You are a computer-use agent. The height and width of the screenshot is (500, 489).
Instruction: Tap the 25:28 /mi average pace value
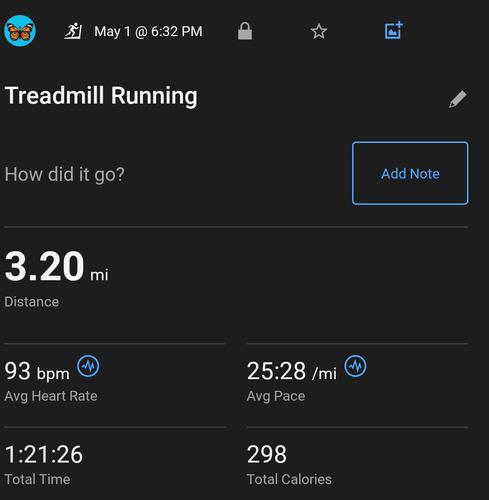[292, 371]
